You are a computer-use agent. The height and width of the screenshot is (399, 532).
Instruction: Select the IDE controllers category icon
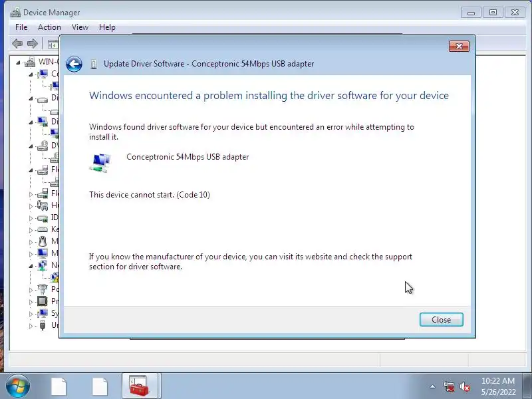pyautogui.click(x=43, y=218)
